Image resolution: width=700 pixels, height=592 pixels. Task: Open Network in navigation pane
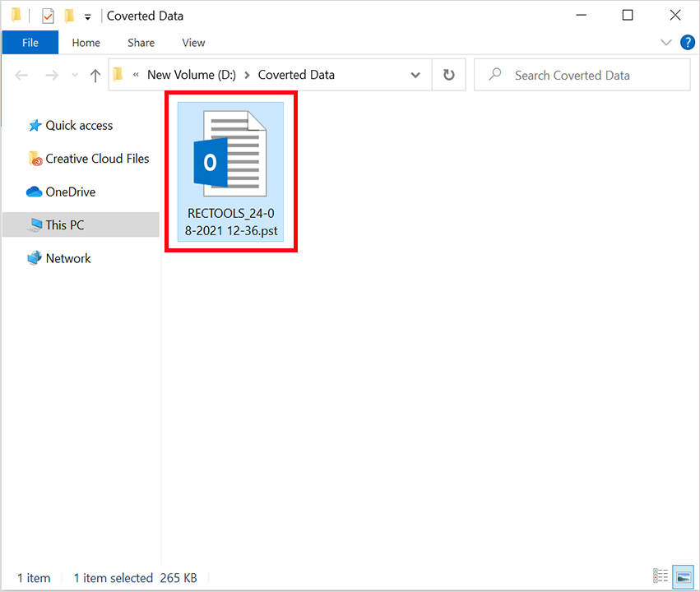(x=59, y=258)
